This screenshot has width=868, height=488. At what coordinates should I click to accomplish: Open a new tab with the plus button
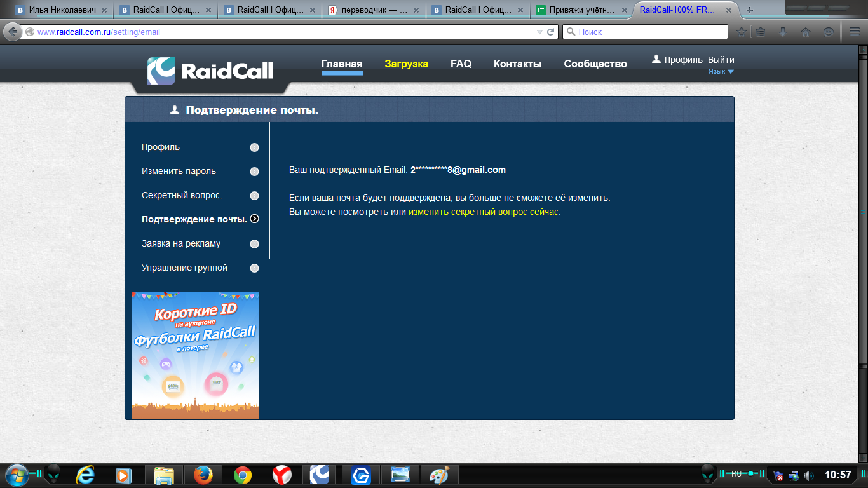point(750,10)
